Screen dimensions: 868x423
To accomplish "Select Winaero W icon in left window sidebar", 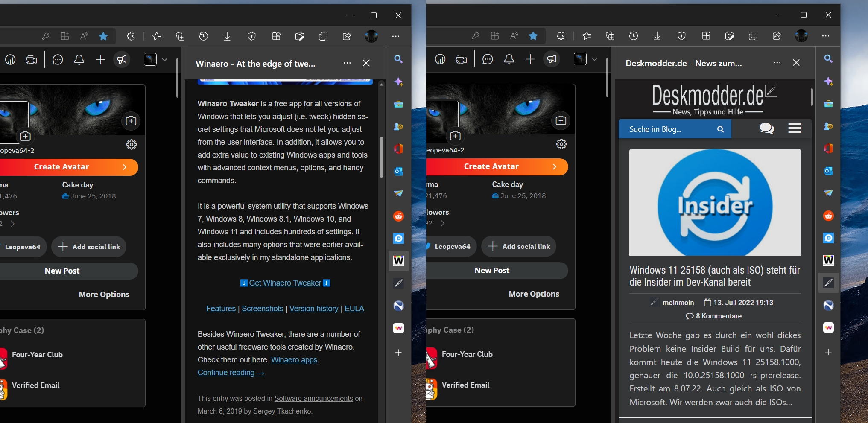I will (x=398, y=261).
